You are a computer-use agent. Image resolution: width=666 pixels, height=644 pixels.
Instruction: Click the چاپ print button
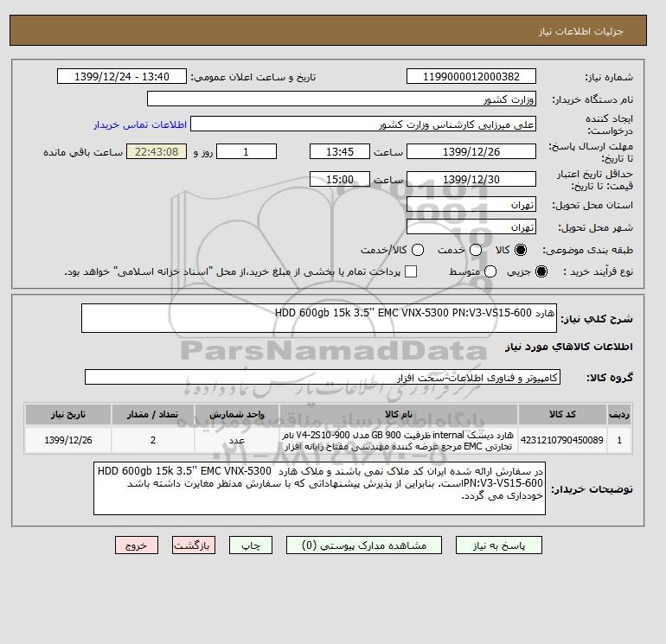click(x=251, y=545)
